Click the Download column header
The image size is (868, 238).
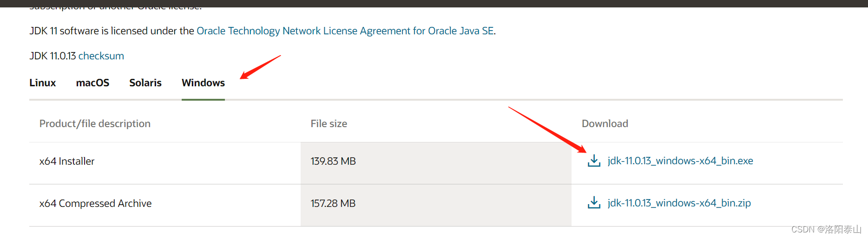point(605,124)
